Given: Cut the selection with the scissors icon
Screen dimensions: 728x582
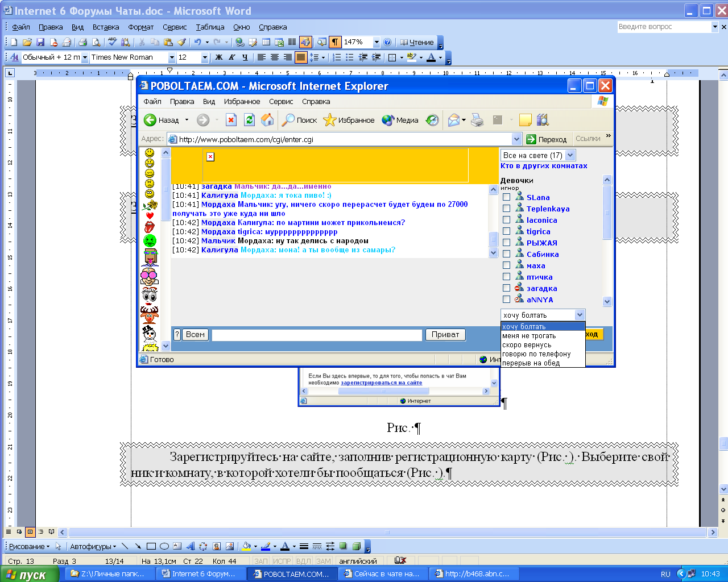Looking at the screenshot, I should (141, 42).
